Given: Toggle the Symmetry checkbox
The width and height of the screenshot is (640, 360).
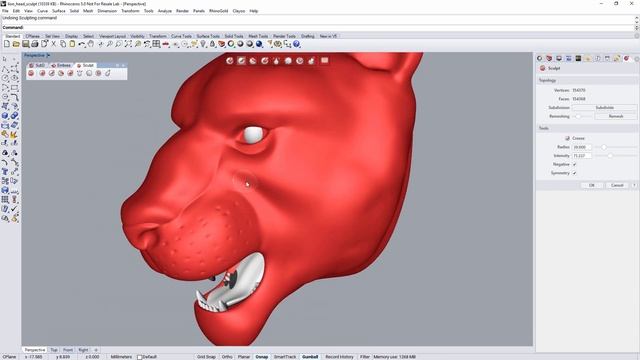Looking at the screenshot, I should point(574,173).
